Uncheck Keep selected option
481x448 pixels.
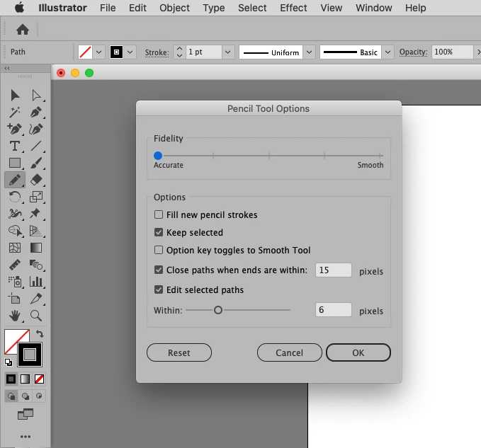click(159, 232)
